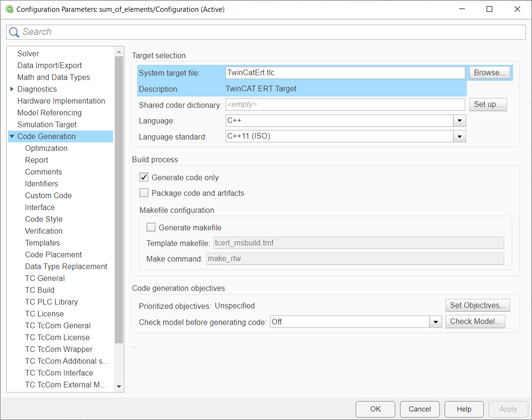532x420 pixels.
Task: Click the category list scrollbar thumb
Action: point(119,200)
